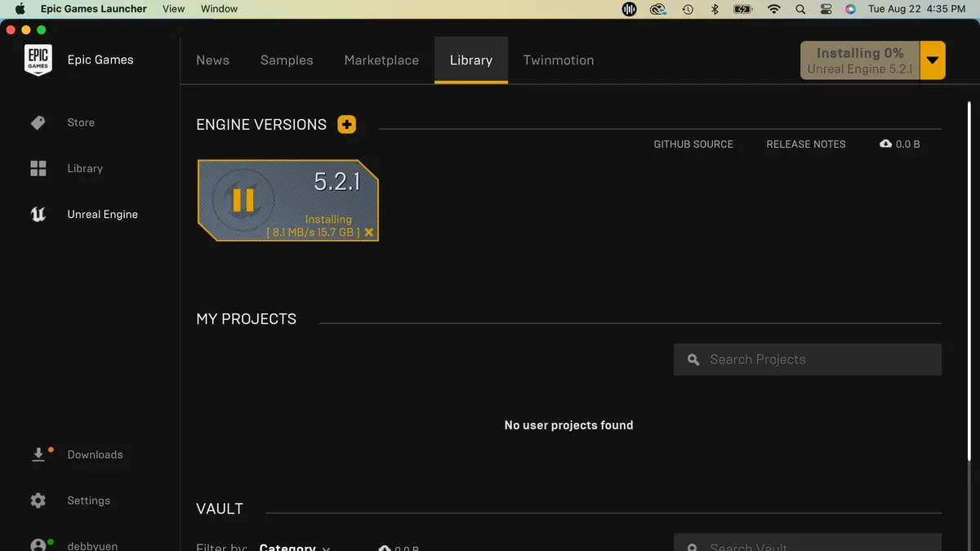The image size is (980, 551).
Task: Select the Unreal Engine logo icon
Action: tap(38, 215)
